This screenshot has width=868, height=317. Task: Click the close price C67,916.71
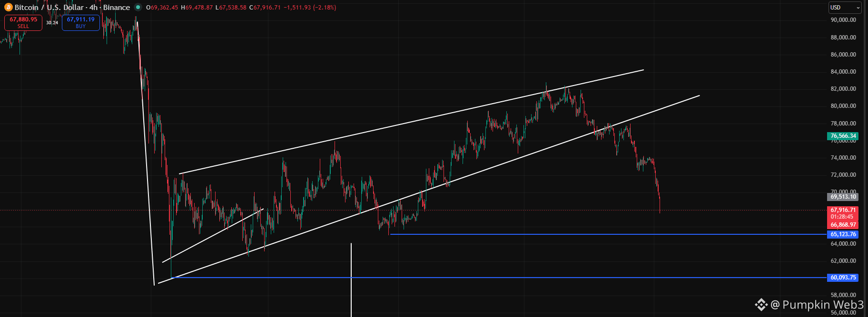click(265, 8)
